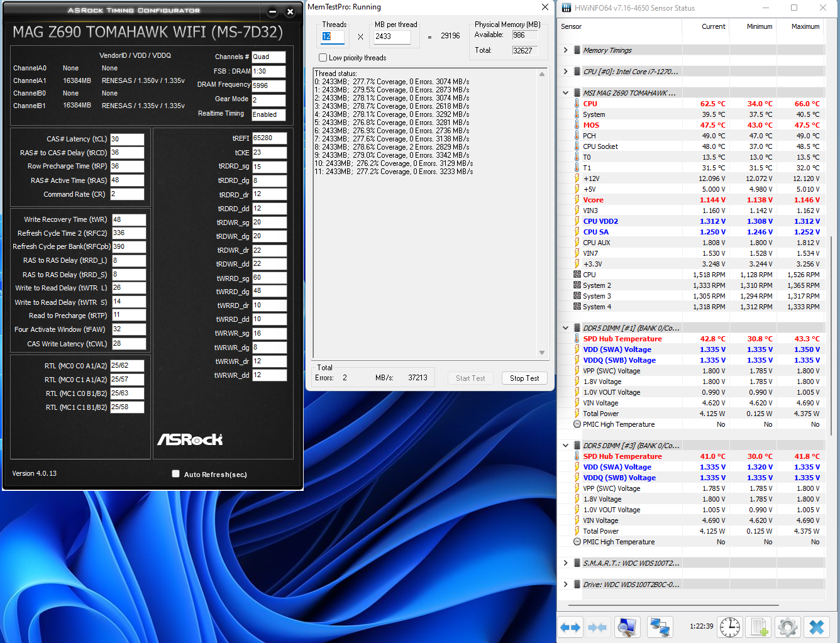Click the chip icon beside MSI MAG Z690 TOMAHAWK
The height and width of the screenshot is (643, 840).
[577, 93]
